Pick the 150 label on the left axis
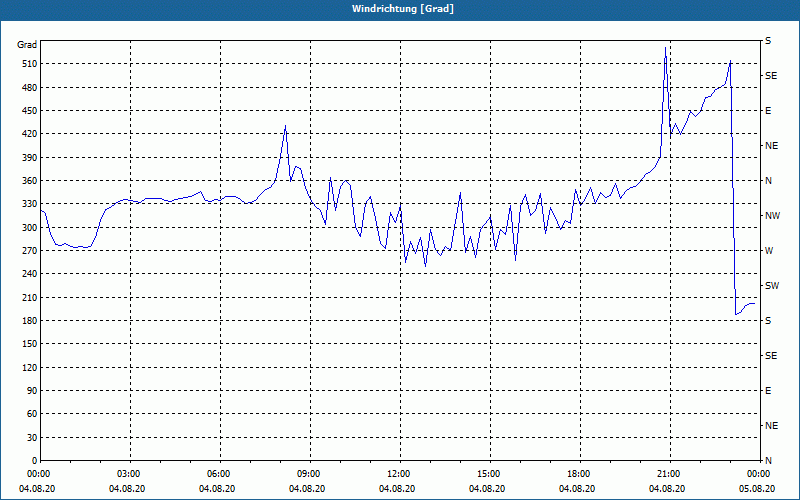This screenshot has width=800, height=500. click(29, 344)
